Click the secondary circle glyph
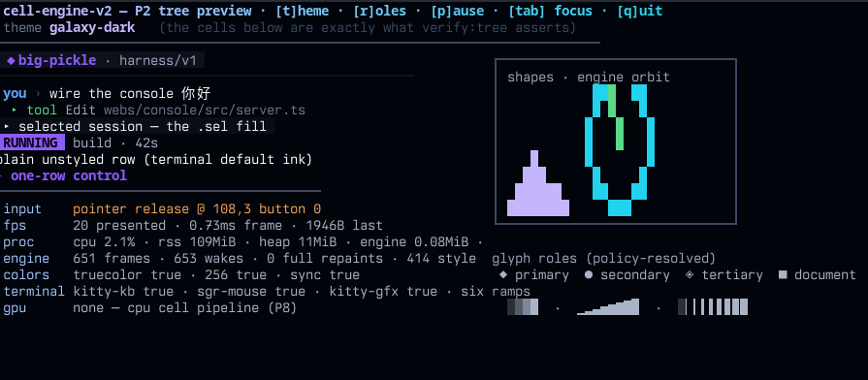 (589, 275)
